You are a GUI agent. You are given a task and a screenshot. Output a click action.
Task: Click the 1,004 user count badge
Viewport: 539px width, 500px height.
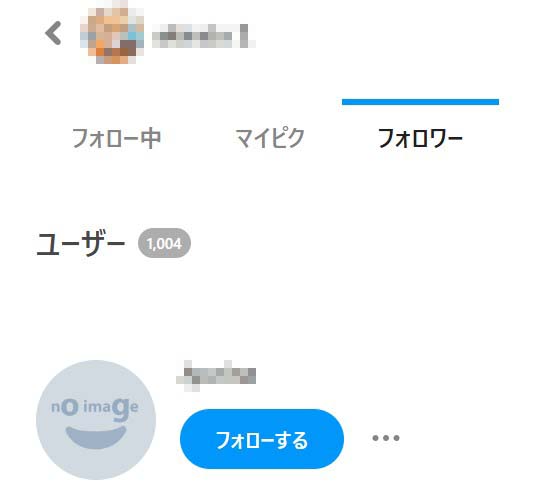[x=164, y=243]
